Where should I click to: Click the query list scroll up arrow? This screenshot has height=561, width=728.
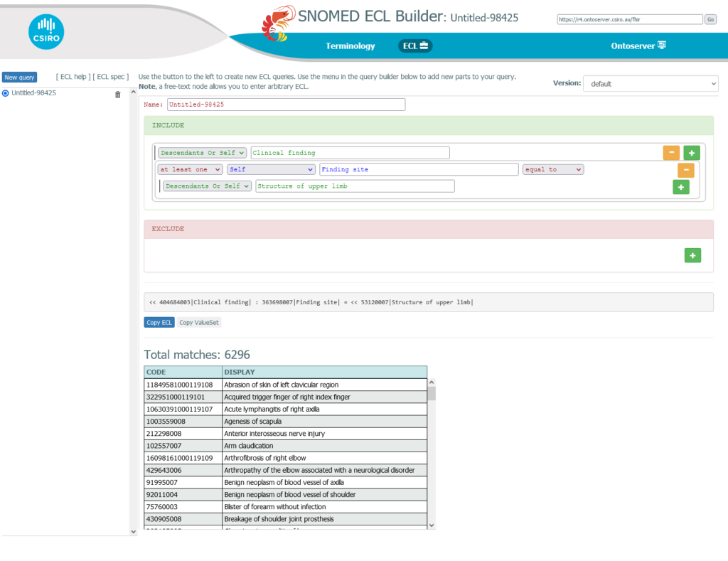coord(133,92)
